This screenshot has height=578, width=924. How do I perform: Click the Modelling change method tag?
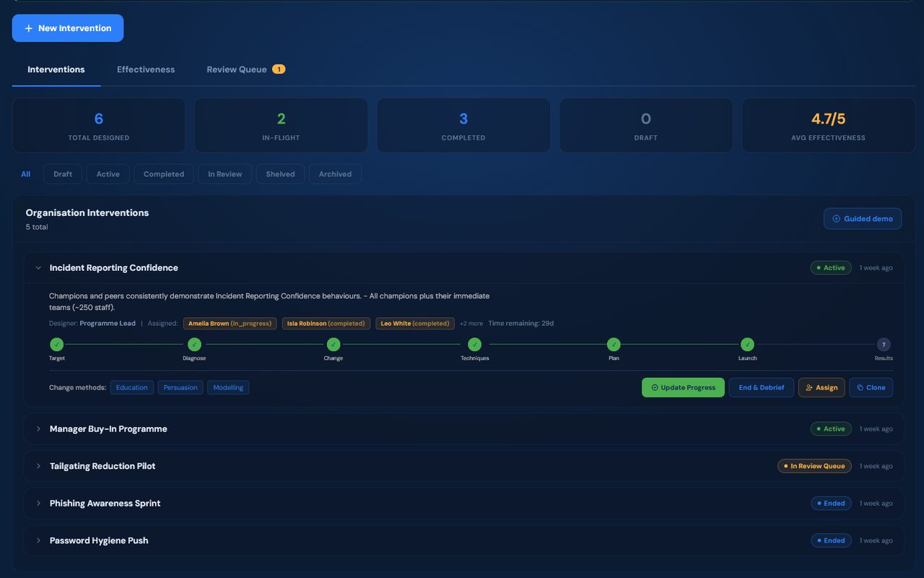pos(228,388)
